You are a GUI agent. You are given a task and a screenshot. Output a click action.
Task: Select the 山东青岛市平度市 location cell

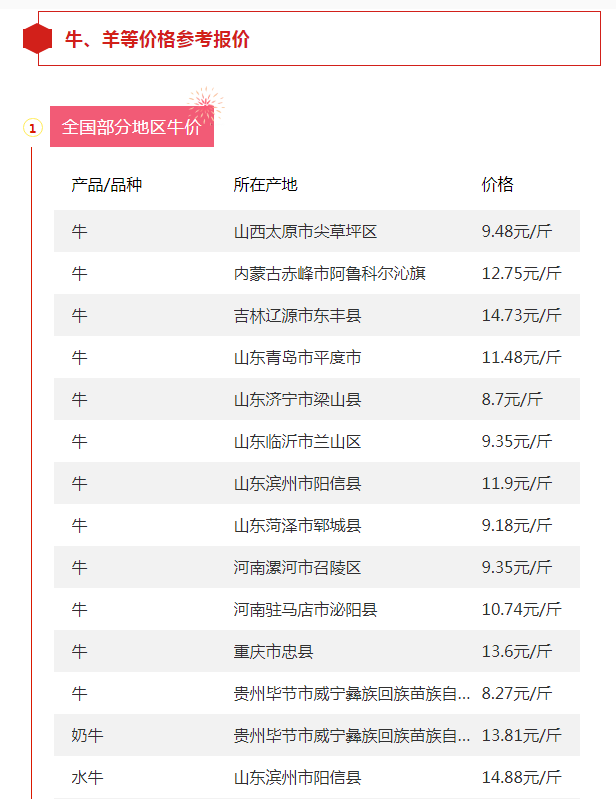(x=297, y=358)
